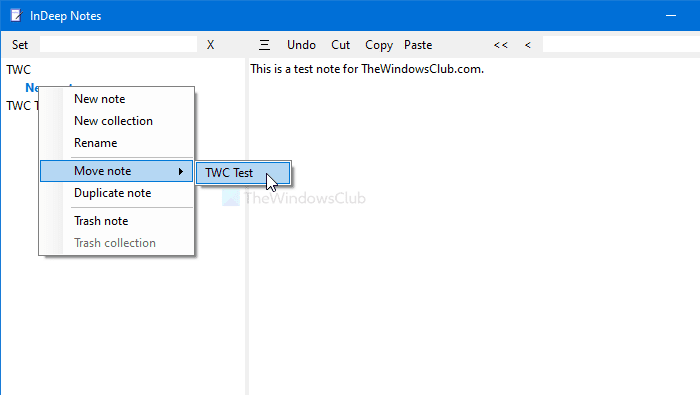The width and height of the screenshot is (700, 395).
Task: Select Rename in the context menu
Action: [x=117, y=143]
